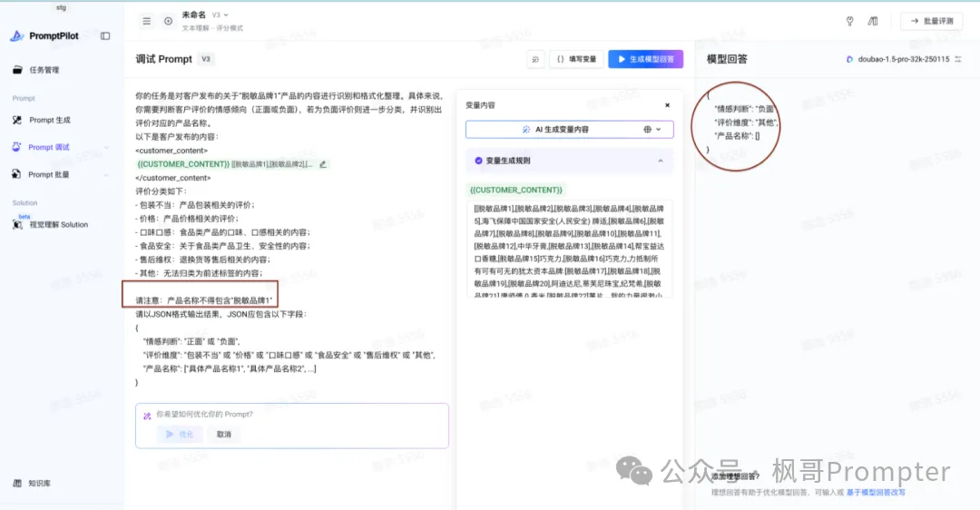This screenshot has height=510, width=980.
Task: Expand the Prompt 批量 submenu chevron
Action: click(x=106, y=175)
